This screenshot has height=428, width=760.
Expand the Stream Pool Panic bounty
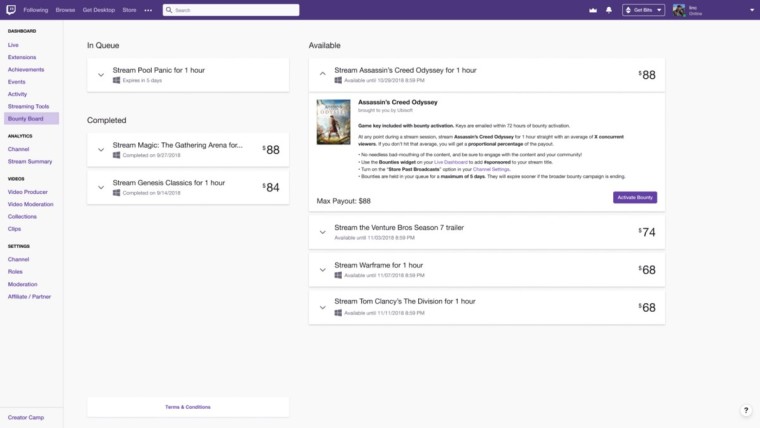click(101, 75)
